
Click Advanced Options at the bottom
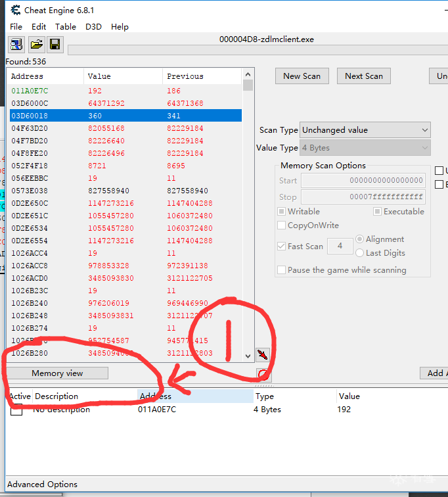(x=42, y=485)
